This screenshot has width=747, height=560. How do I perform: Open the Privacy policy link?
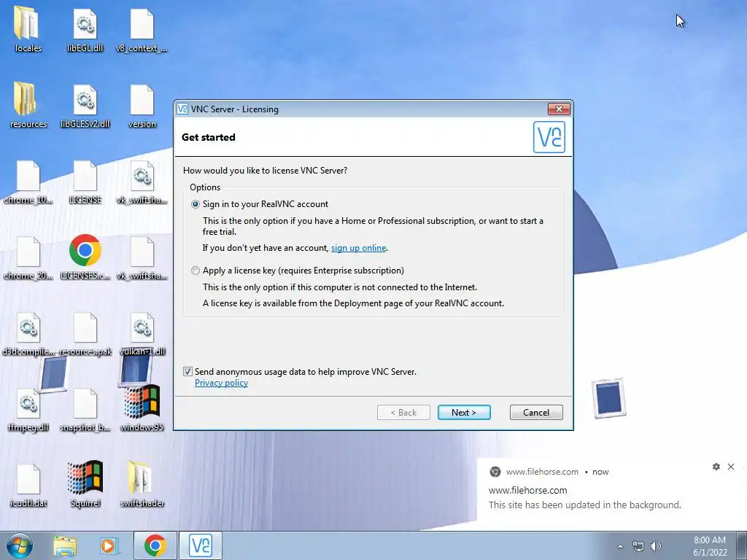tap(221, 383)
